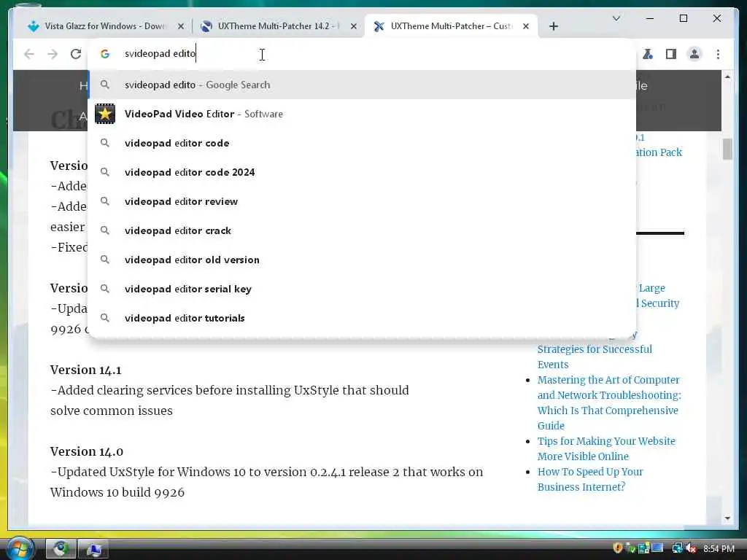747x560 pixels.
Task: Click the second taskbar program button
Action: pos(93,549)
